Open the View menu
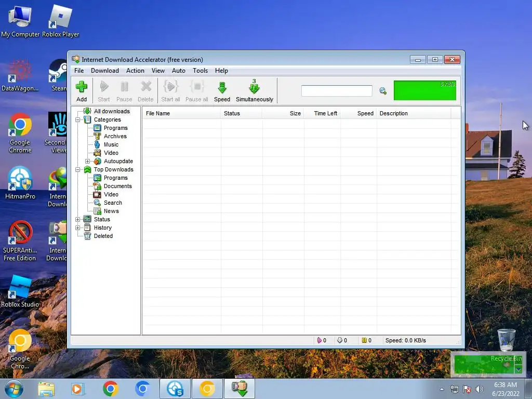Image resolution: width=532 pixels, height=399 pixels. point(158,71)
